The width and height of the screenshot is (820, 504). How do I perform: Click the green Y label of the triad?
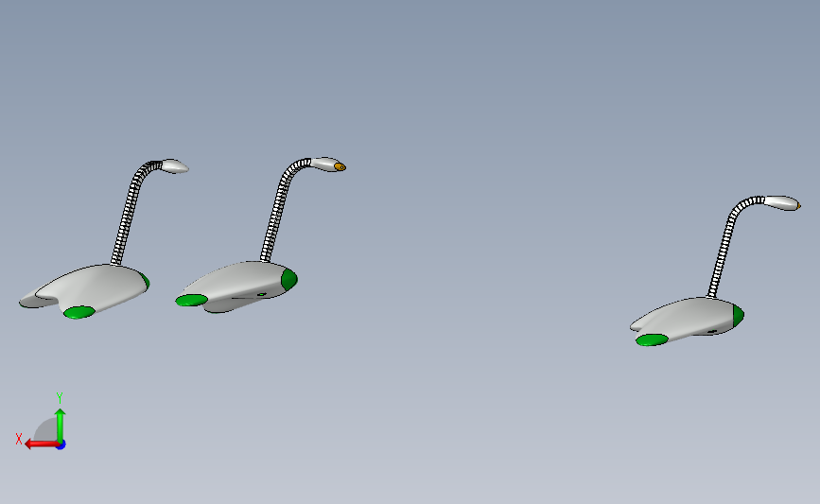coord(60,398)
